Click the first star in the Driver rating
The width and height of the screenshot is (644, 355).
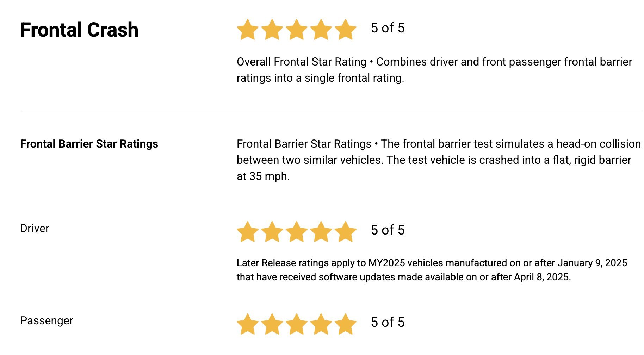[x=248, y=232]
